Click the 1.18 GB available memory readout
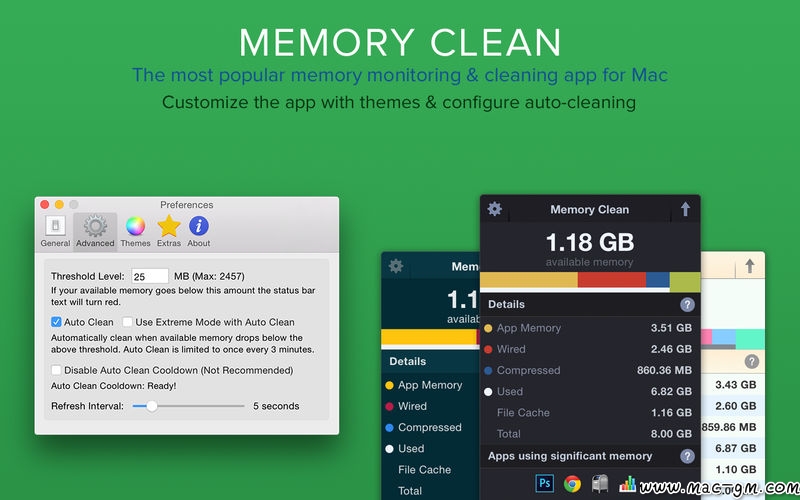 click(x=590, y=242)
